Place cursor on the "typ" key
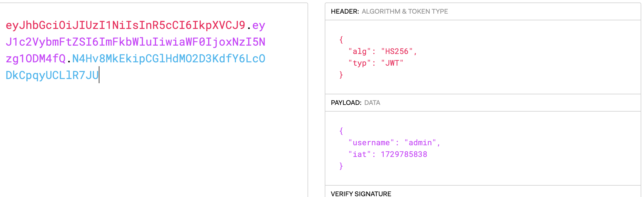The image size is (644, 197). [x=359, y=63]
